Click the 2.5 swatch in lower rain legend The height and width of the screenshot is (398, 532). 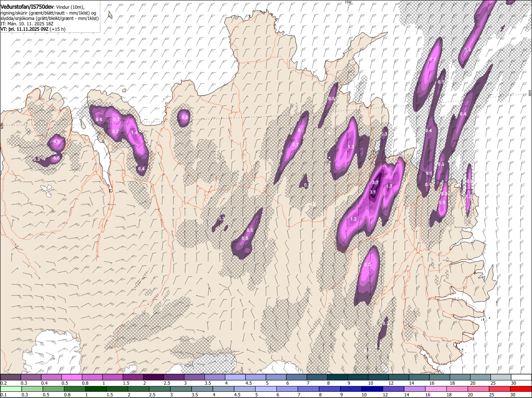click(159, 389)
